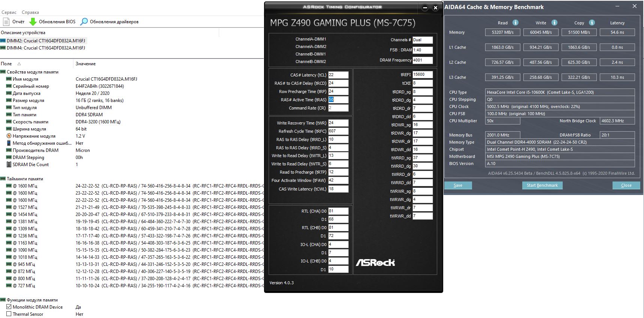Select the Скорость памяти row
644x318 pixels.
(x=131, y=122)
